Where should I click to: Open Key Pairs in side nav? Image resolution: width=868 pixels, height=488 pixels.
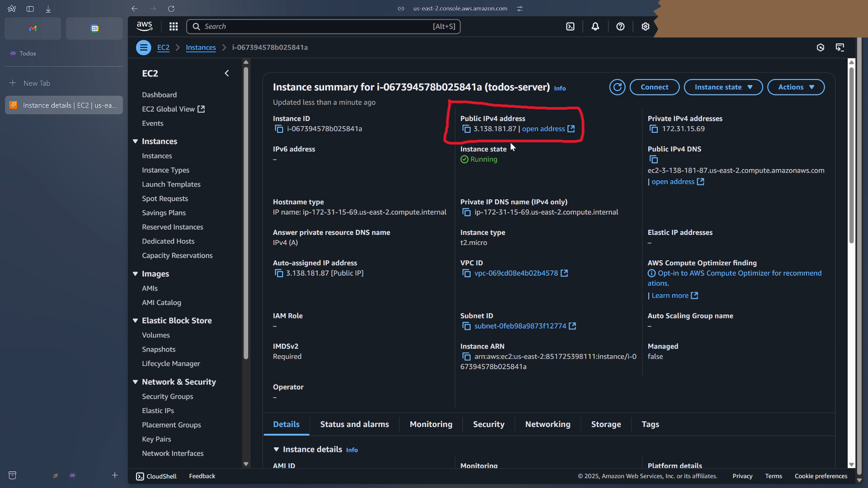[156, 440]
